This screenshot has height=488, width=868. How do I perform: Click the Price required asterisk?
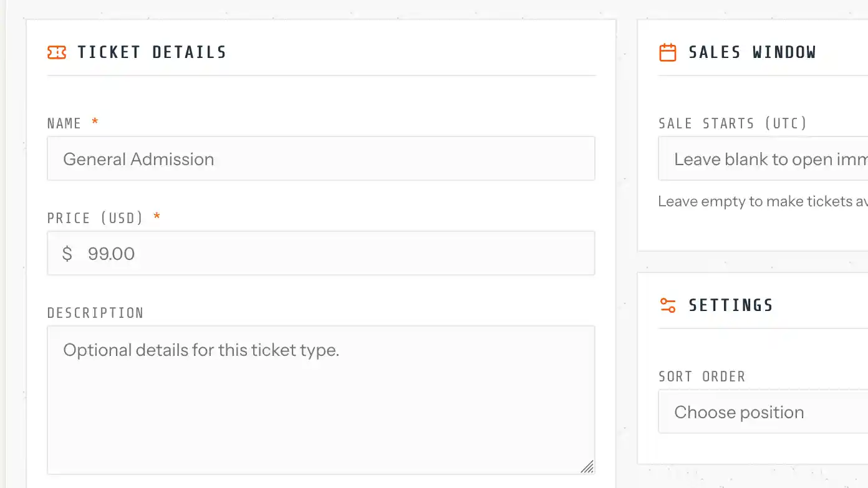pos(157,217)
